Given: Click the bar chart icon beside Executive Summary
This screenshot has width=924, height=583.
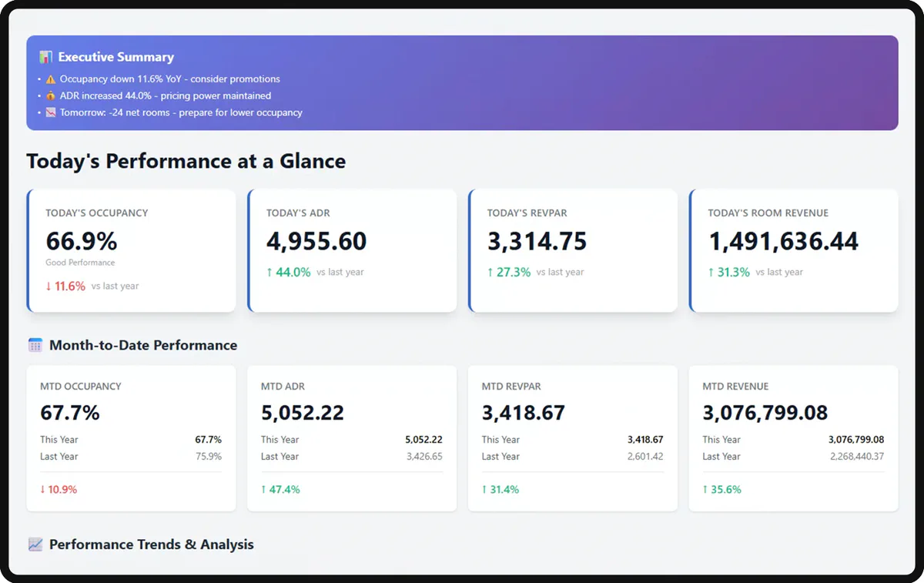Looking at the screenshot, I should point(46,57).
